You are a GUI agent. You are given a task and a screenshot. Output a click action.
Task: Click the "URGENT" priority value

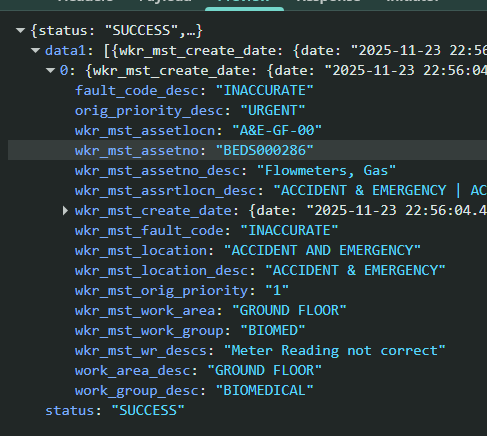point(273,111)
